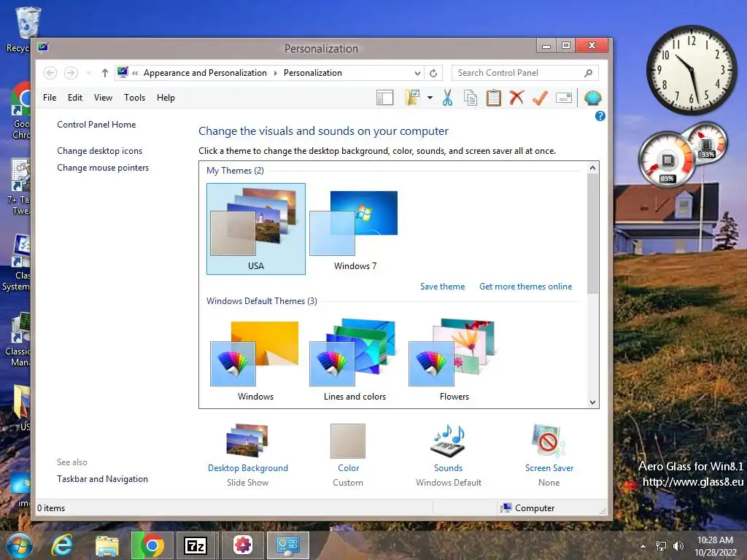Image resolution: width=747 pixels, height=560 pixels.
Task: Open help with blue question mark
Action: pyautogui.click(x=600, y=116)
